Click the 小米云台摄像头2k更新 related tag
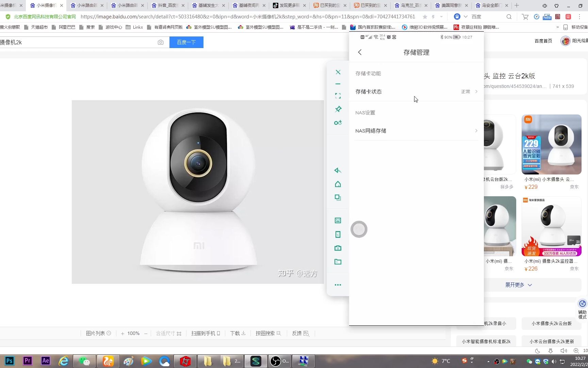This screenshot has height=368, width=588. point(552,341)
